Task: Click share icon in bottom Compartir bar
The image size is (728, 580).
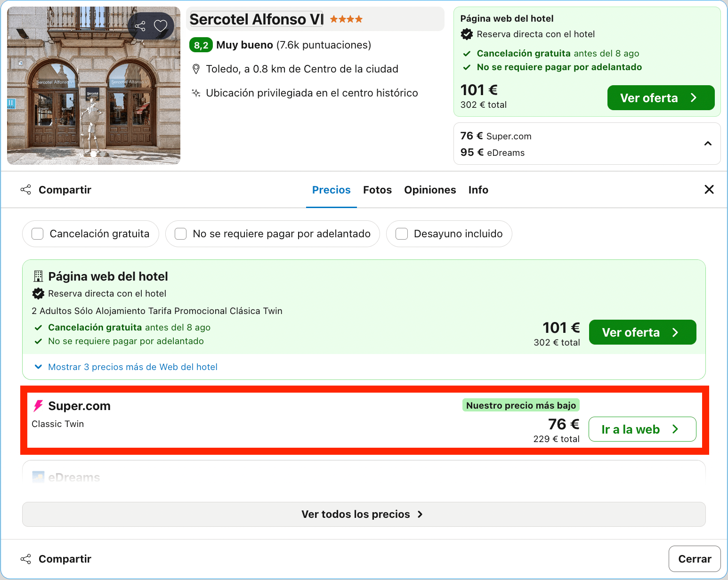Action: pos(26,559)
